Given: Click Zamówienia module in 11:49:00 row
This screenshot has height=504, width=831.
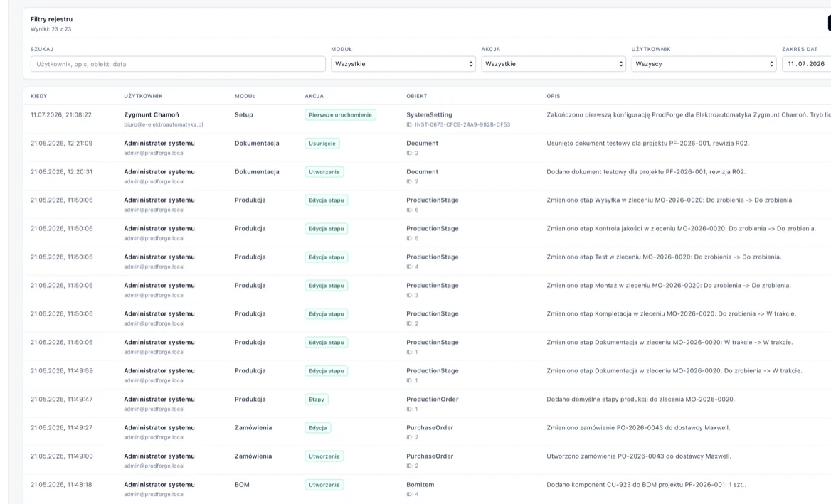Looking at the screenshot, I should (253, 456).
